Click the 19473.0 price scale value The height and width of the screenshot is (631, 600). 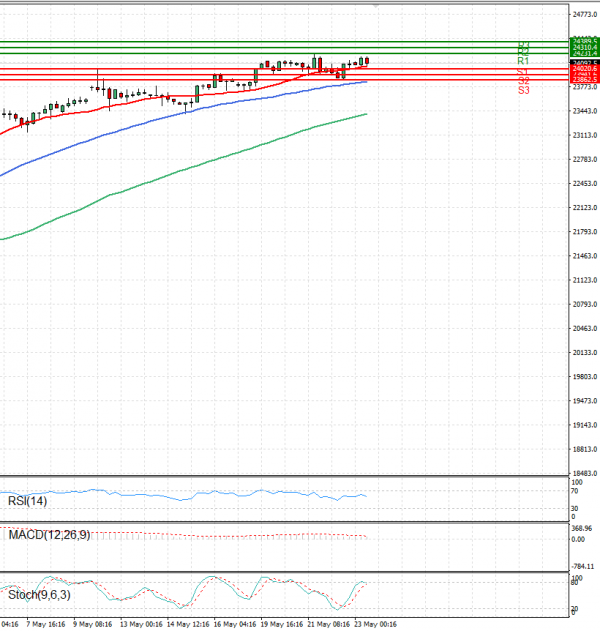point(585,401)
